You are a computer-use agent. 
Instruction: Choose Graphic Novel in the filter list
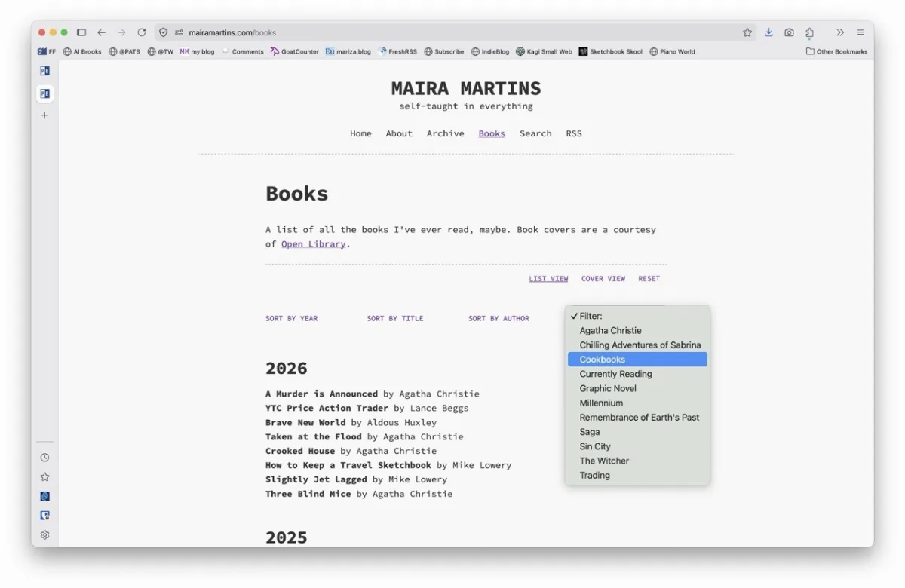tap(637, 388)
